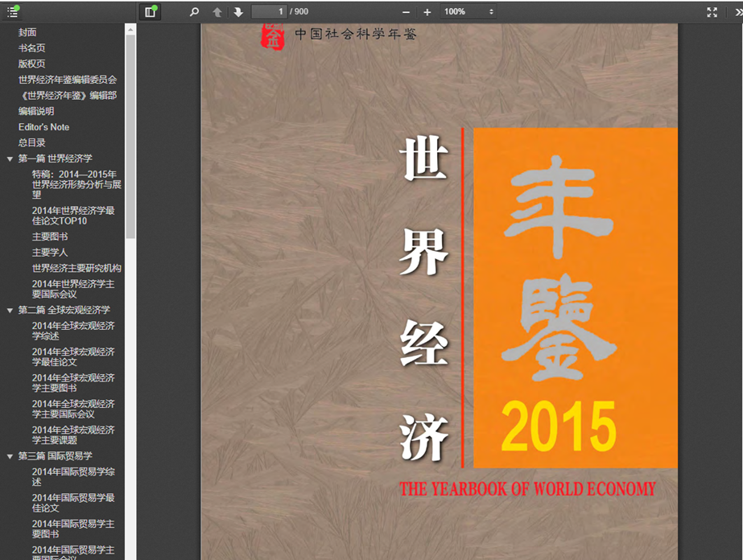Open 2014年全球宏观经济学综述 entry
The width and height of the screenshot is (743, 560).
73,331
